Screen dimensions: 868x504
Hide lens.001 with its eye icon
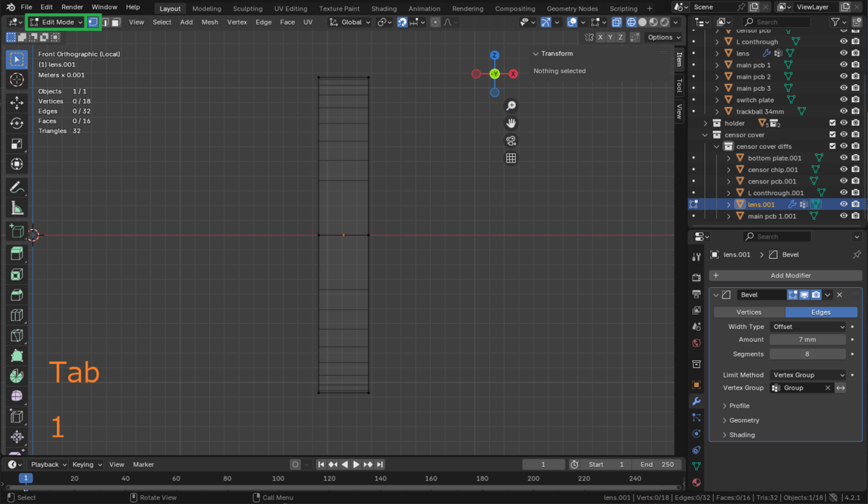point(843,204)
